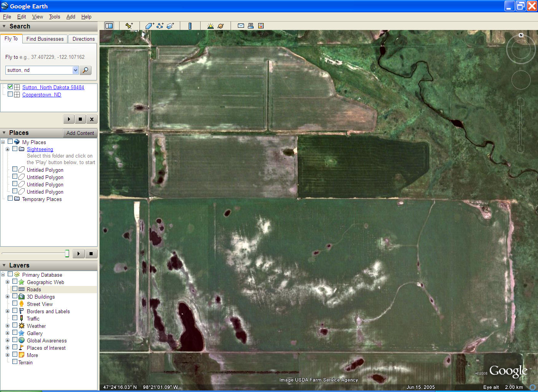Enable the Borders and Labels layer

click(x=15, y=311)
